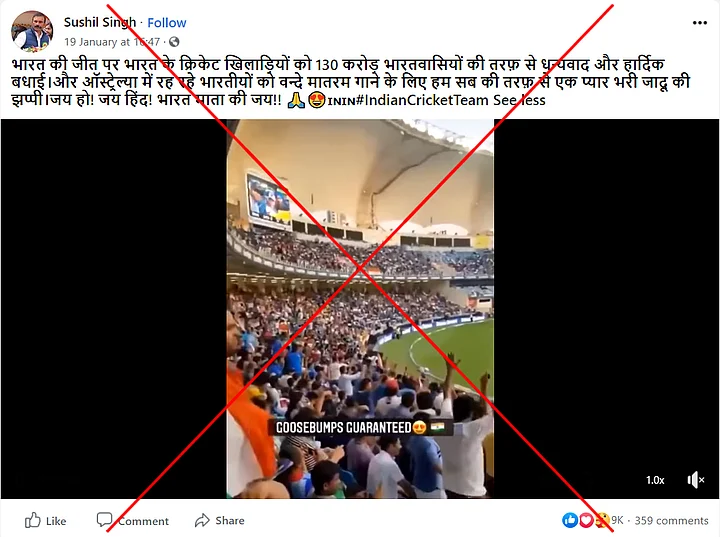Click the Sushil Singh name link

100,22
